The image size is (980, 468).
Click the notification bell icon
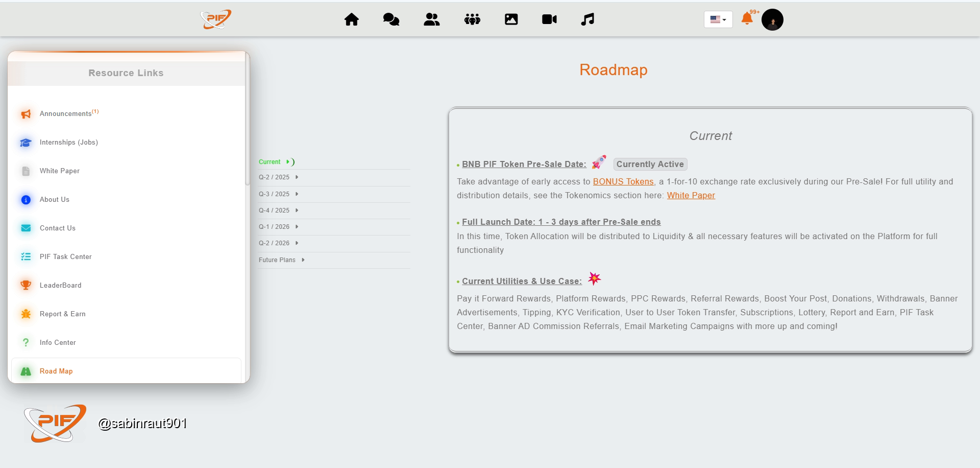(x=747, y=19)
